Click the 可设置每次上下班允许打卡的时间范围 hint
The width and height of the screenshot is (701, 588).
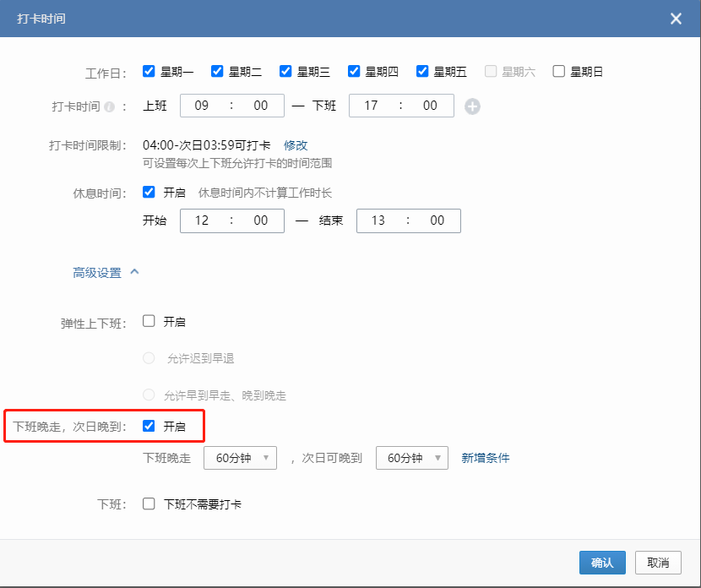(x=237, y=163)
